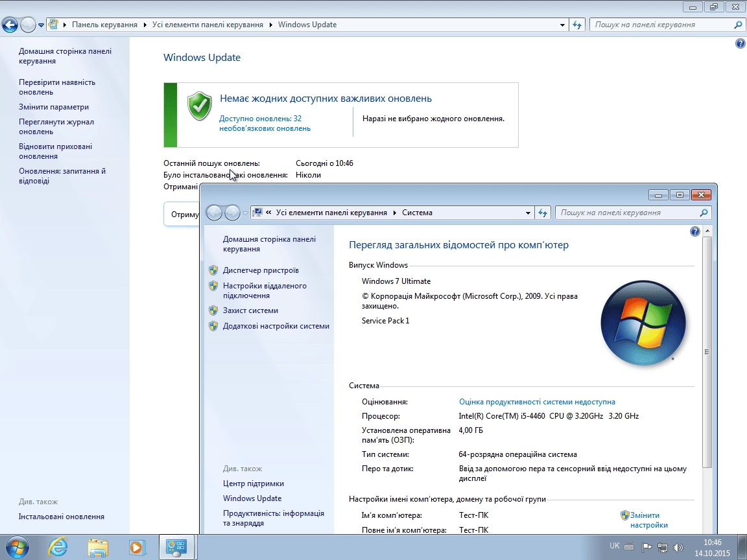747x560 pixels.
Task: Open 'Оновлення: запитання й відповіді' link
Action: [62, 176]
